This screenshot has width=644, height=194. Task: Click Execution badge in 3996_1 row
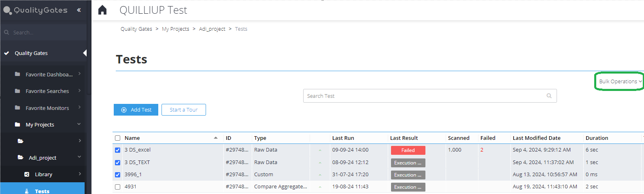(408, 175)
